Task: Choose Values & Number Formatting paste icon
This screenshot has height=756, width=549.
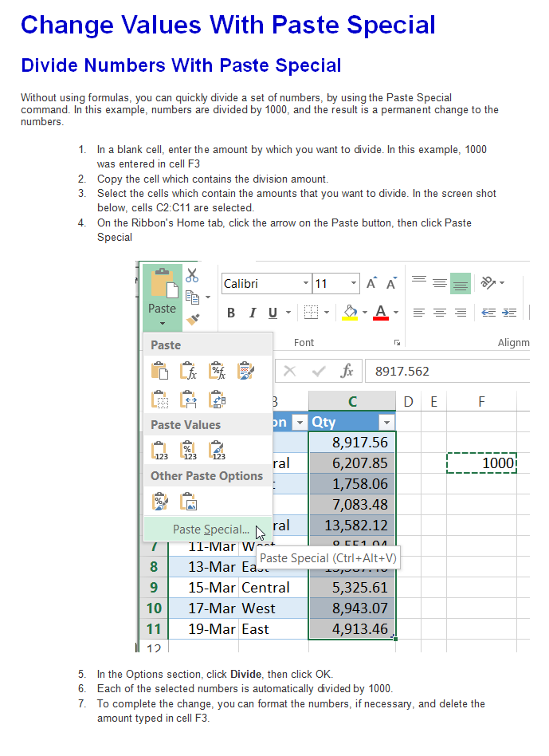Action: tap(188, 451)
